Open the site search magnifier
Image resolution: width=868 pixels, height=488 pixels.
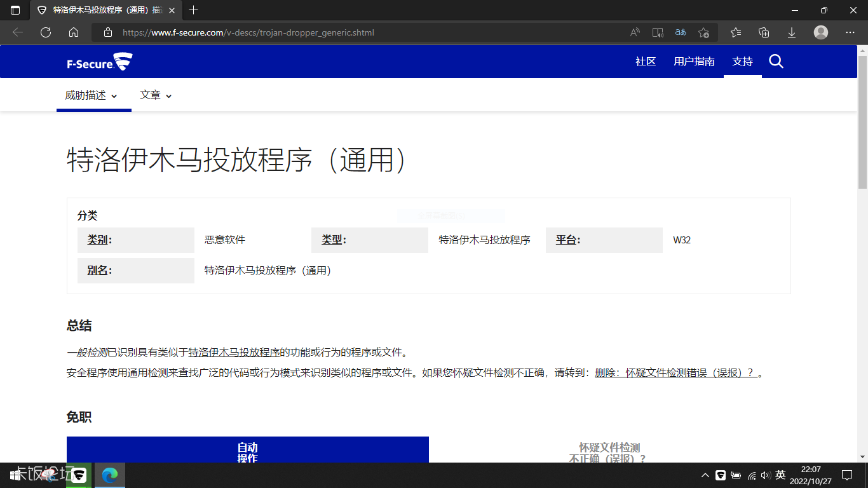(x=776, y=62)
